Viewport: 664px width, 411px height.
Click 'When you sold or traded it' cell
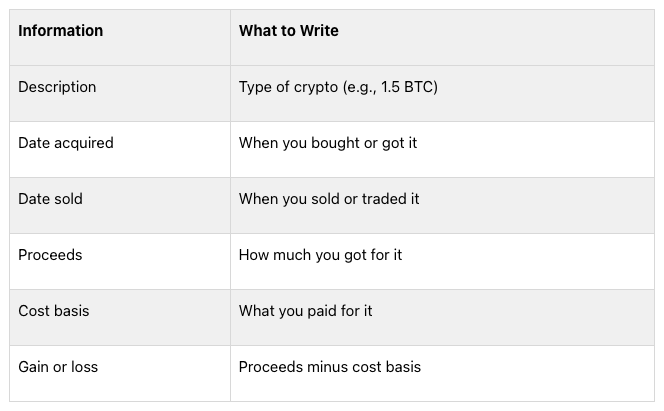point(329,199)
